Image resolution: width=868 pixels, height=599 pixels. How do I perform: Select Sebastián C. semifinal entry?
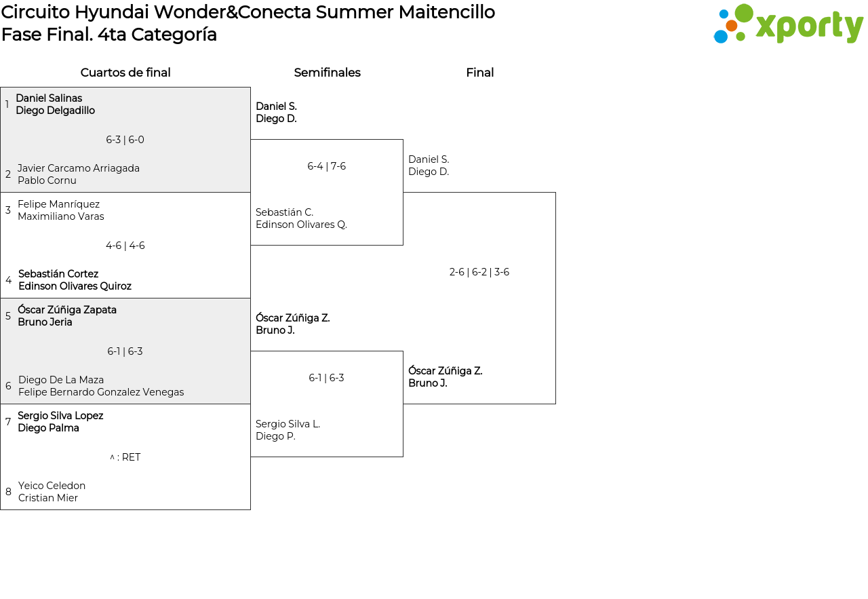point(301,218)
